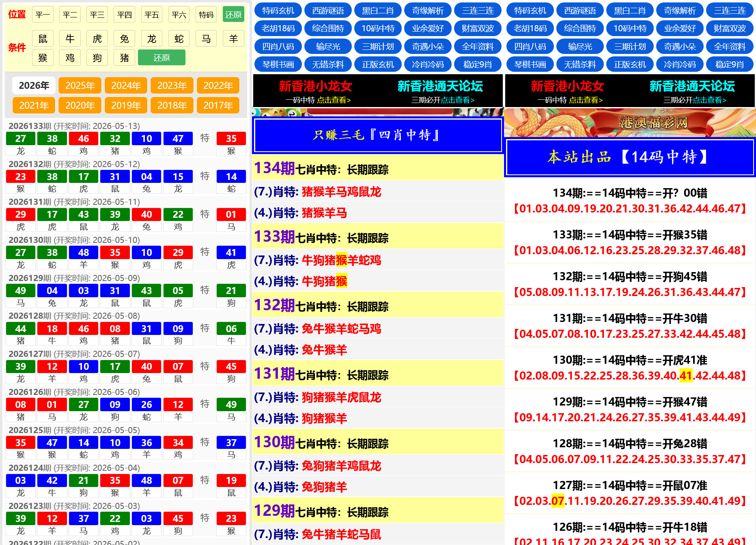Go to 黑白二肖 in the middle column
The height and width of the screenshot is (545, 756).
point(378,11)
